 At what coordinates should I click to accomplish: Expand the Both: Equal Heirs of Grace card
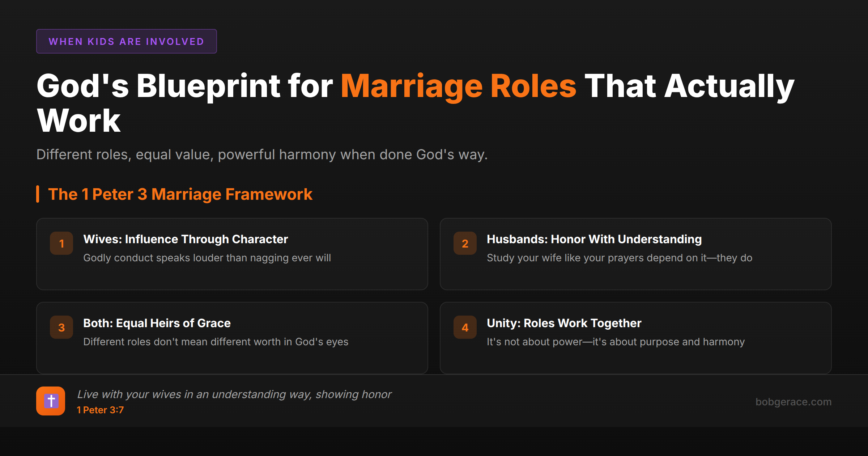[231, 337]
